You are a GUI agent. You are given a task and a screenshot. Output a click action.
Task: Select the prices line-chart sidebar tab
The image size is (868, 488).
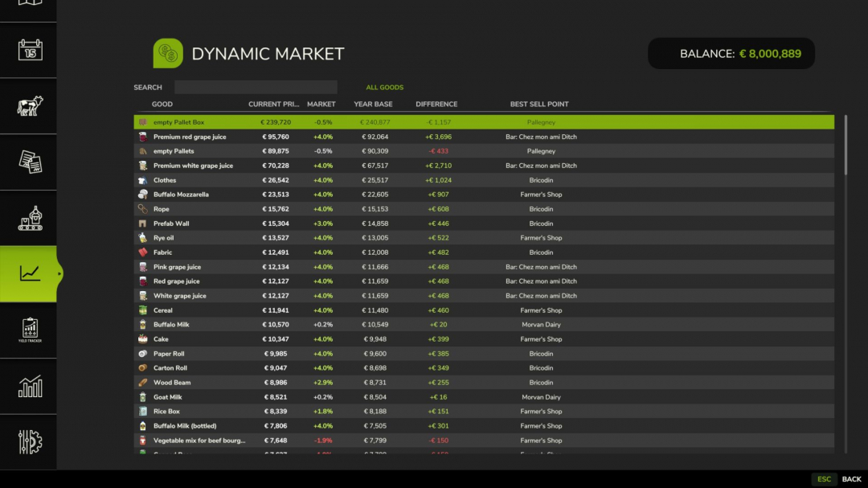tap(29, 273)
